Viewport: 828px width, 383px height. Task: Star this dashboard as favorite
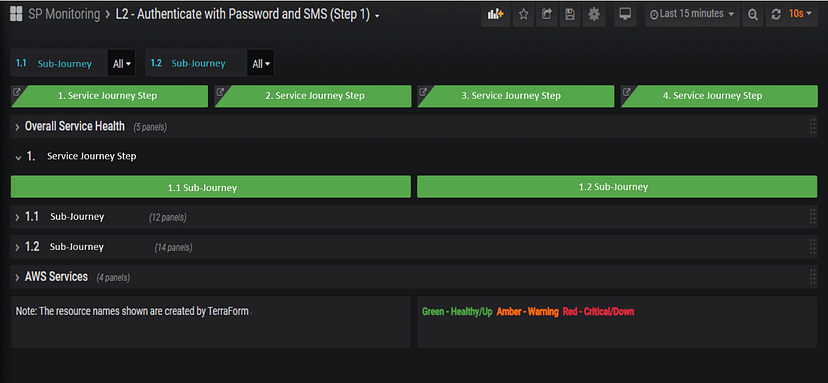[x=523, y=15]
